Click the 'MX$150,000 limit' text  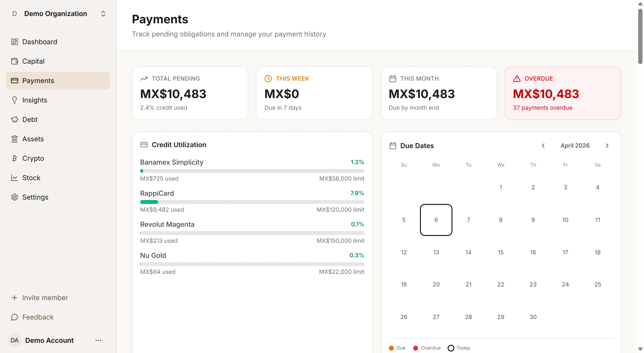point(340,241)
